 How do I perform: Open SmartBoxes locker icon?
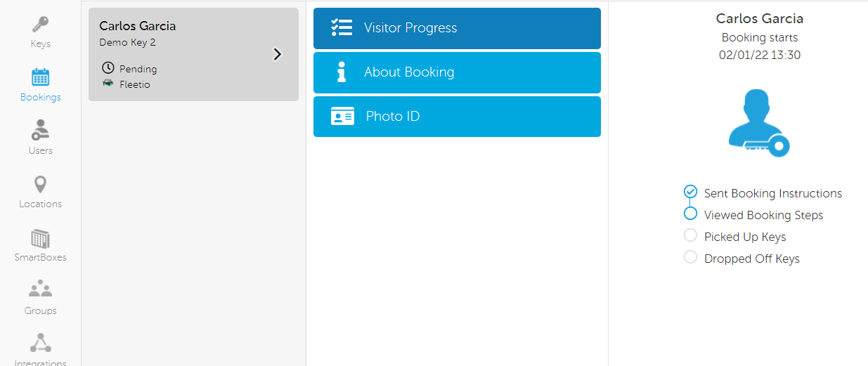40,238
